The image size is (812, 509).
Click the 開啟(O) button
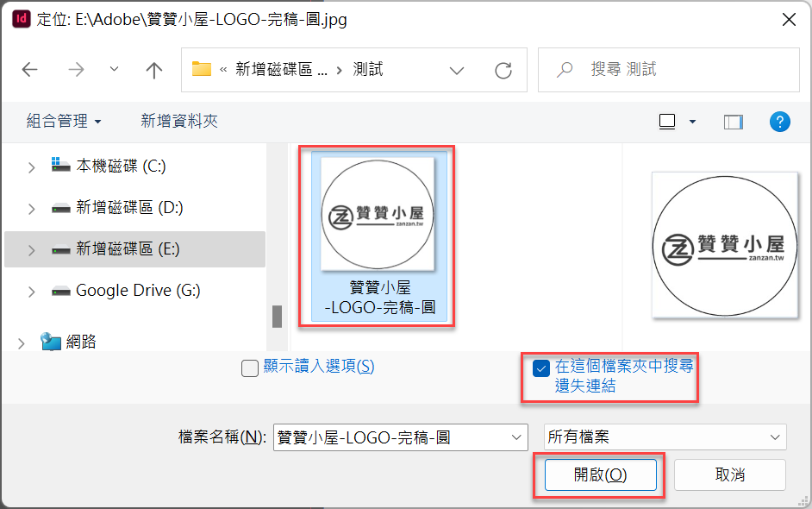coord(600,474)
